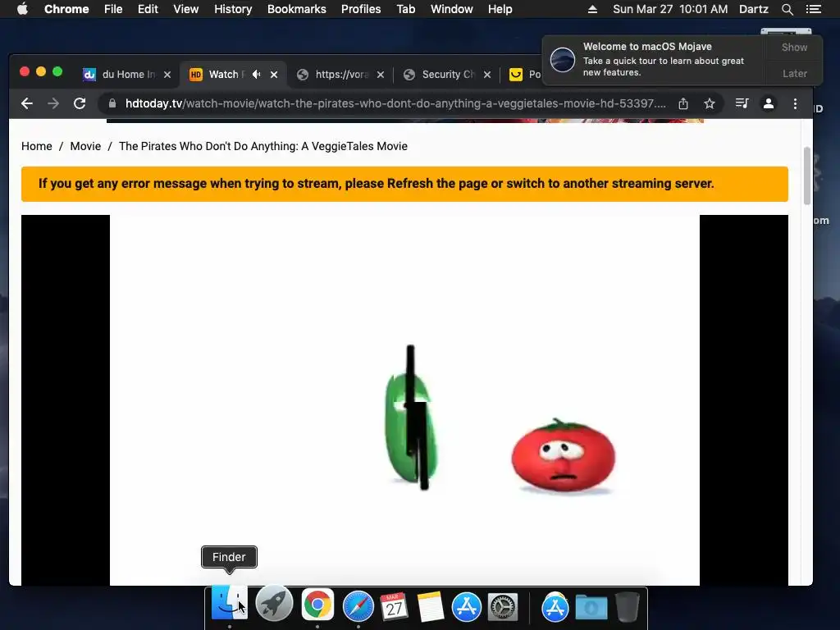Close the Security Ch tab
The height and width of the screenshot is (630, 840).
click(487, 75)
